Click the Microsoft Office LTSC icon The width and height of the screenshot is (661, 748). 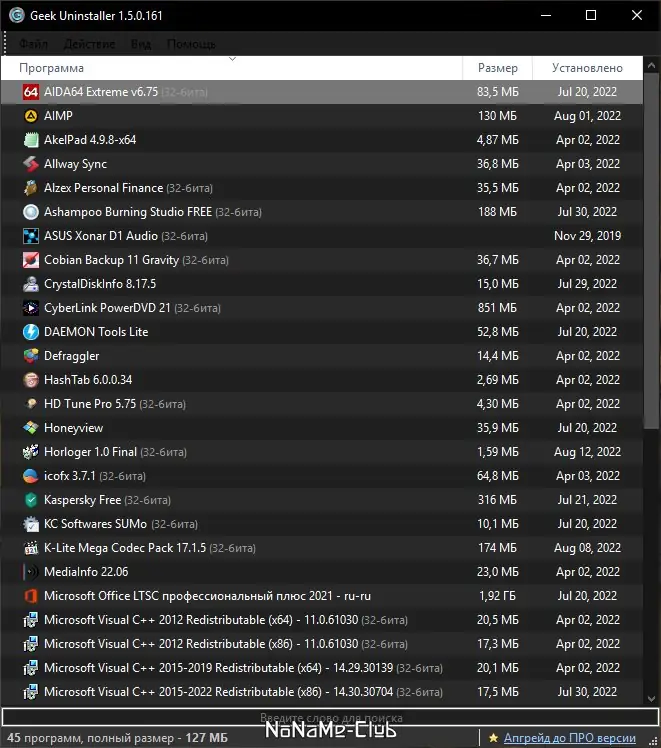click(31, 596)
